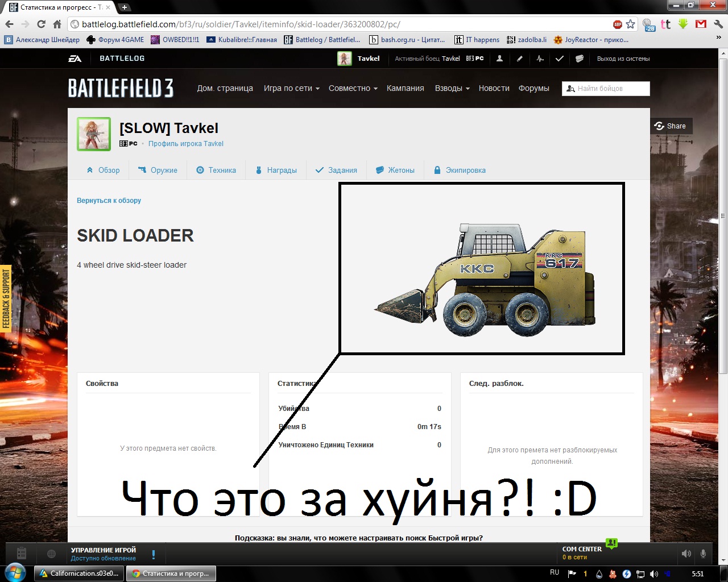Click the dog tags icon in top bar
Image resolution: width=728 pixels, height=582 pixels.
tap(580, 59)
